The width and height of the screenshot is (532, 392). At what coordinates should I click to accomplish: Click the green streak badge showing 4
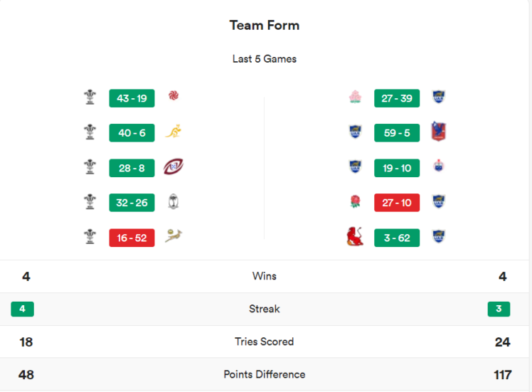tap(22, 309)
